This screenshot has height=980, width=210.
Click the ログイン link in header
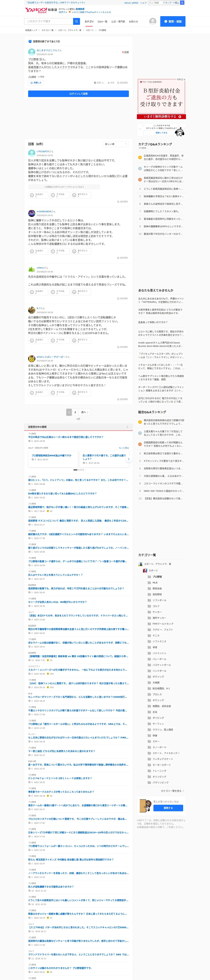pyautogui.click(x=63, y=12)
